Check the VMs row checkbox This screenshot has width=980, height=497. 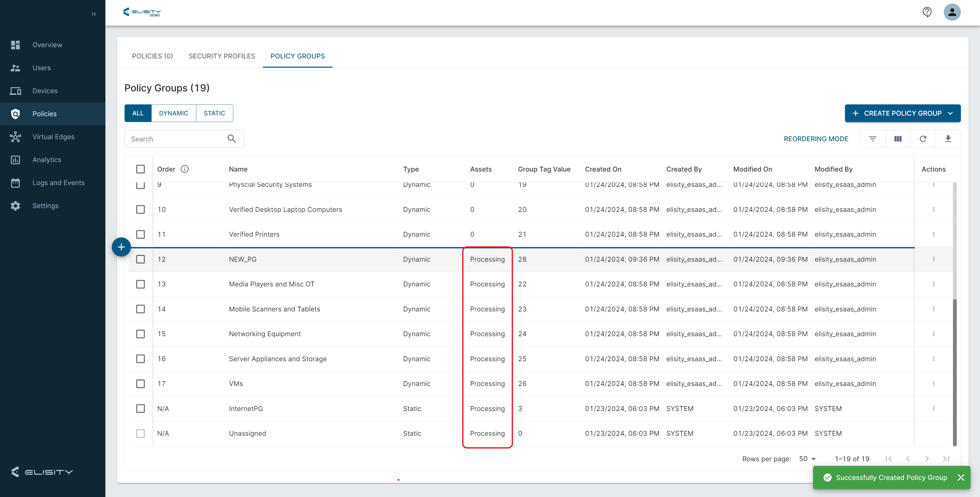click(x=140, y=384)
